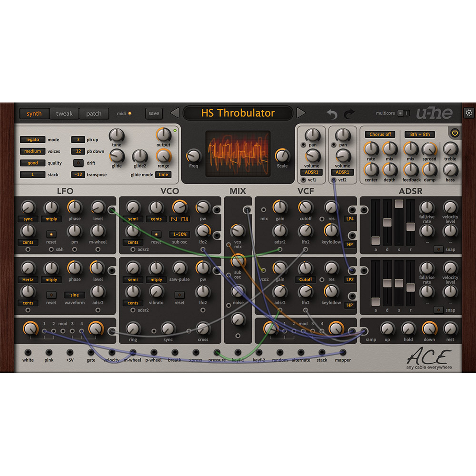Click the redo arrow icon
476x476 pixels.
pos(349,114)
